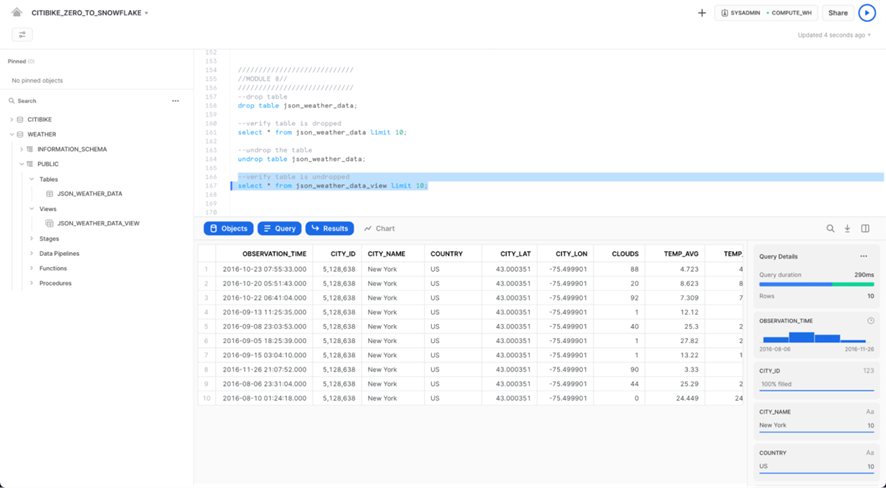Screen dimensions: 886x488
Task: Expand the INFORMATION_SCHEMA schema
Action: coord(22,150)
